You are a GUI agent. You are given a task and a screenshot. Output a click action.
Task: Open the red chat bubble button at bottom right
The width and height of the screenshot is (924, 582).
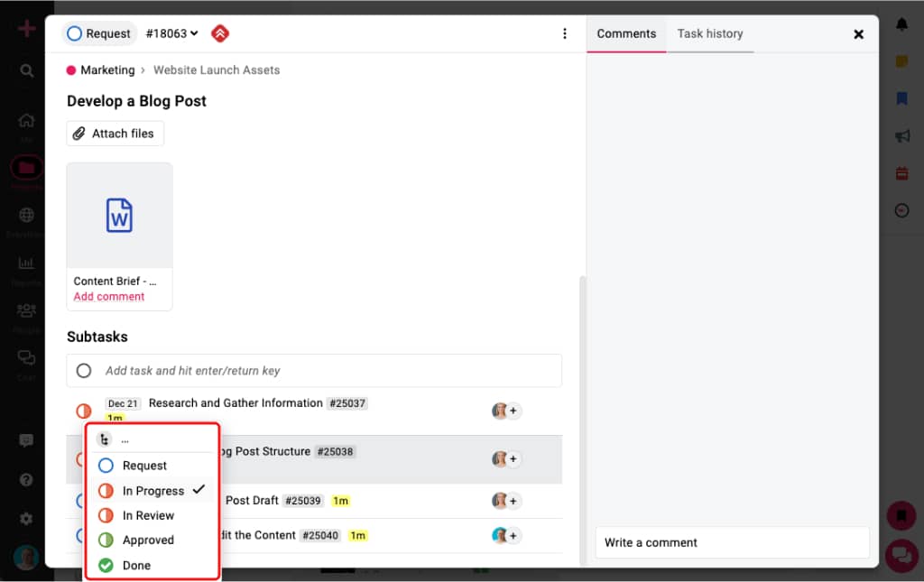901,555
